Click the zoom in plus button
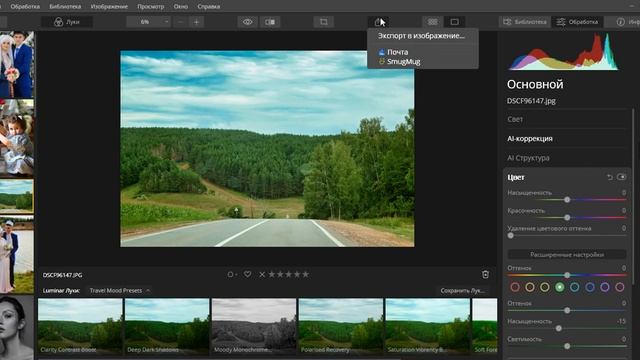 (x=196, y=22)
